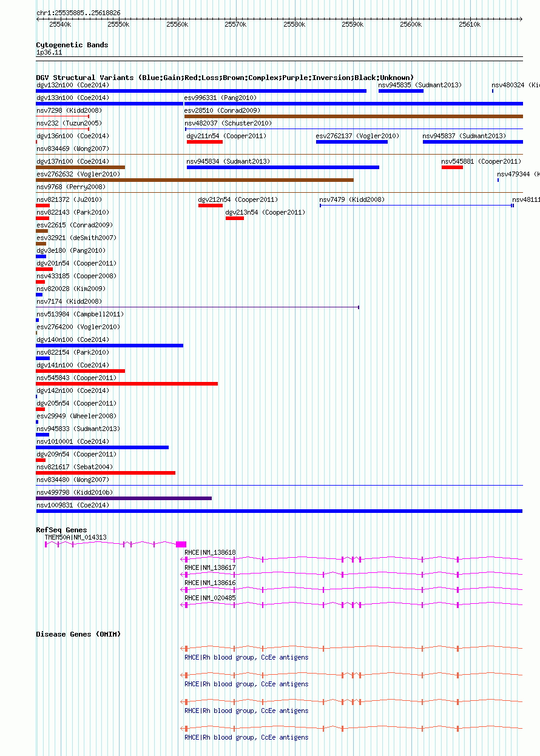540x756 pixels.
Task: Click the dgv211n54 (Cooper2011) red bar label
Action: (226, 136)
